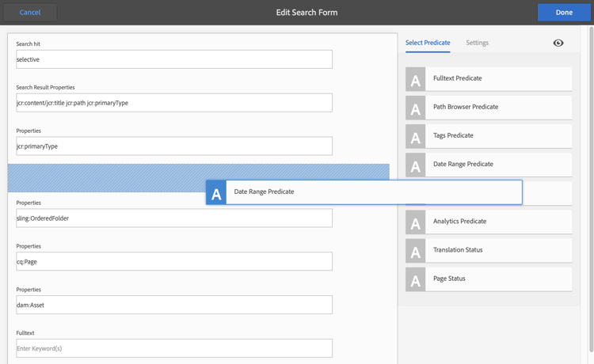
Task: Focus the Search Result Properties field
Action: point(174,103)
